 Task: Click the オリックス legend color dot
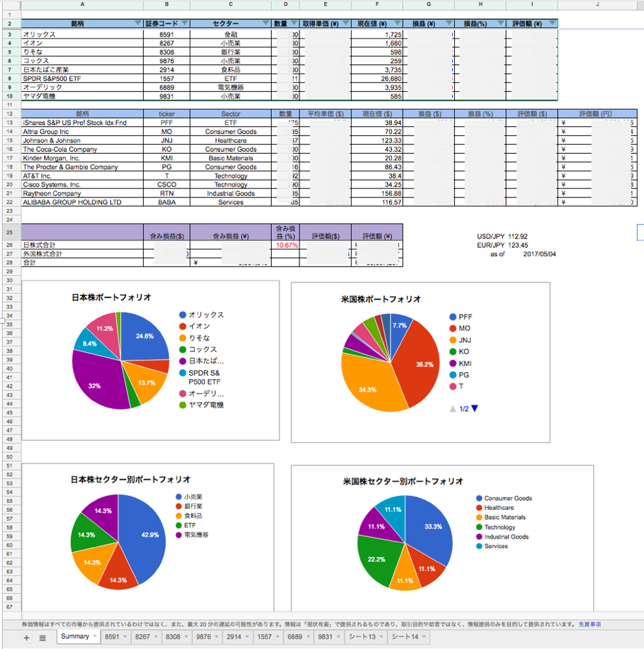pos(182,315)
